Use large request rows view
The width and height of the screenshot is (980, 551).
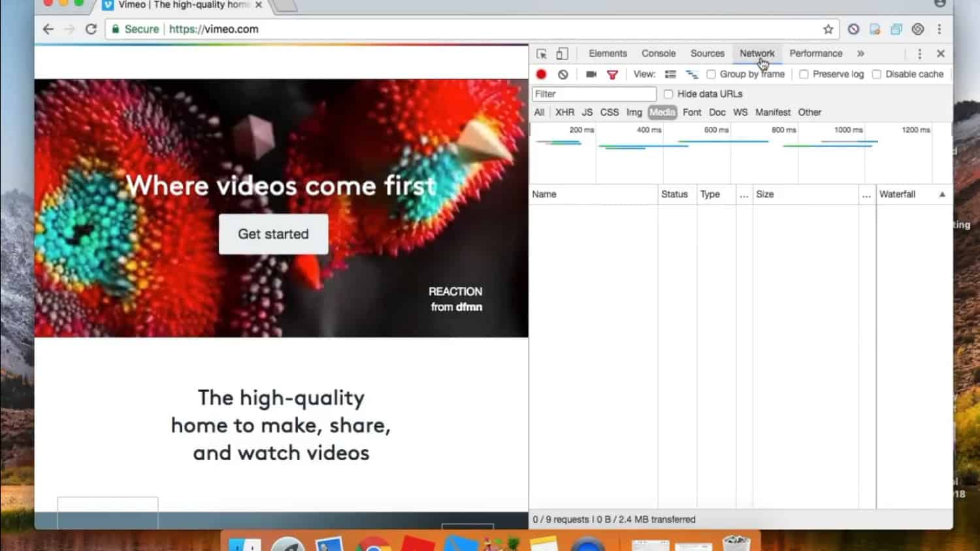[670, 75]
